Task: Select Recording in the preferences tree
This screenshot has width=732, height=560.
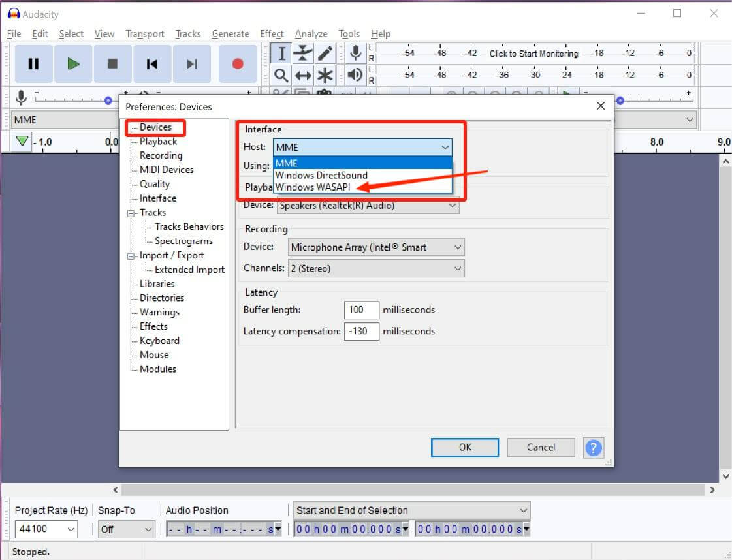Action: (161, 155)
